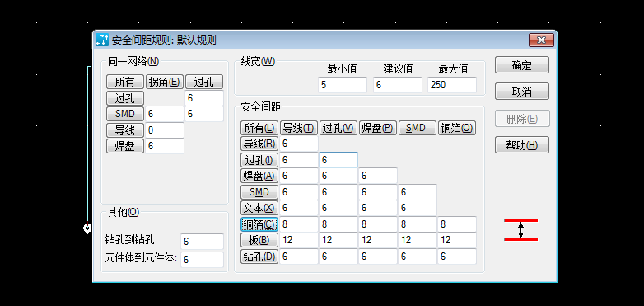Click 焊盘(A) to 导线(T) clearance field
The image size is (644, 306).
coord(299,176)
